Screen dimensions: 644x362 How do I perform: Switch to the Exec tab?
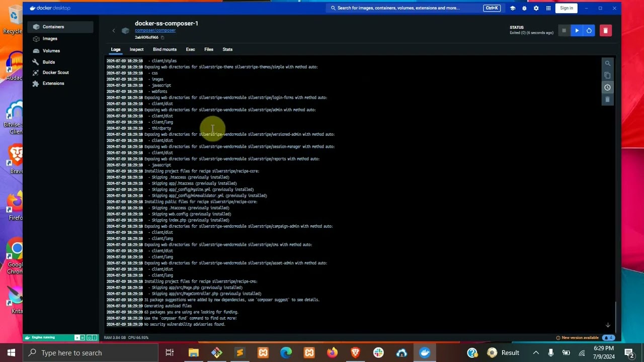(190, 49)
